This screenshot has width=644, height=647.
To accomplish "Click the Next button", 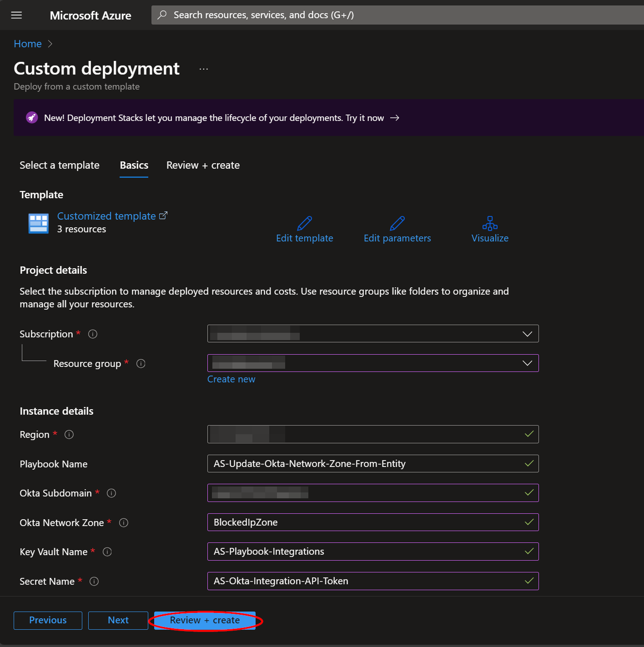I will click(x=118, y=621).
